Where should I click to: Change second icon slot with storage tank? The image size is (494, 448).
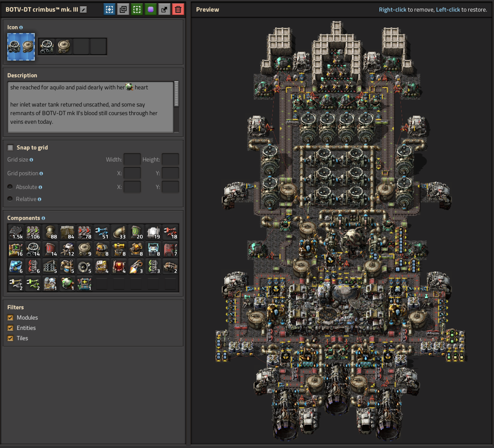point(64,46)
